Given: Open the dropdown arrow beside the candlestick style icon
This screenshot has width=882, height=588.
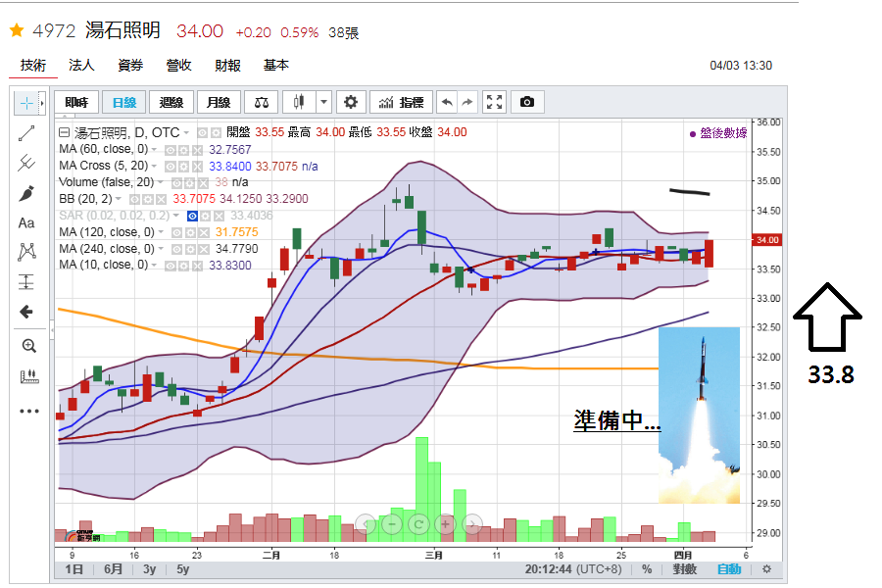Looking at the screenshot, I should [x=324, y=102].
